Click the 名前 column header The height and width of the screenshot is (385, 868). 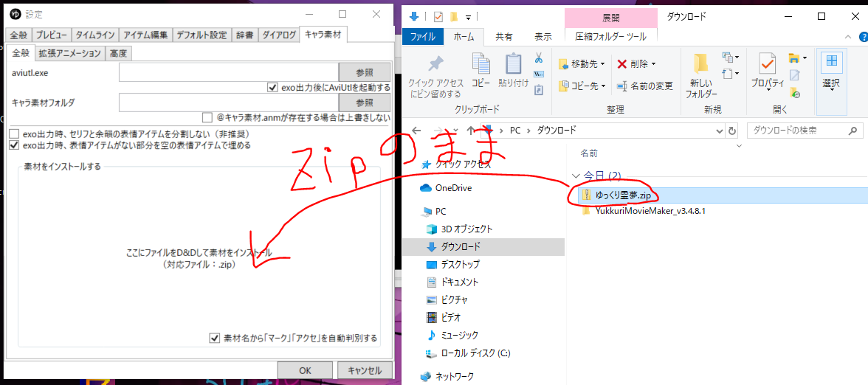(x=588, y=153)
